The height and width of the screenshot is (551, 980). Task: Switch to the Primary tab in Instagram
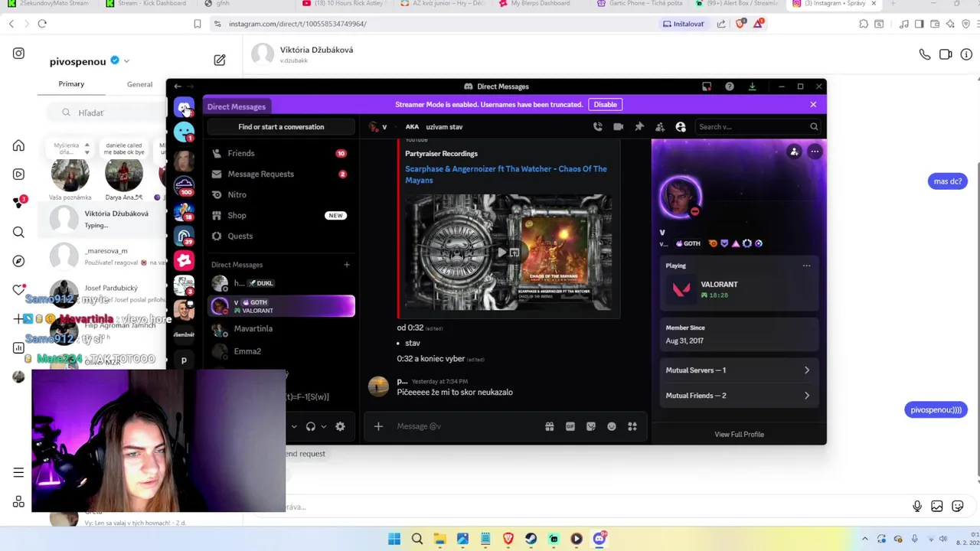click(x=71, y=84)
